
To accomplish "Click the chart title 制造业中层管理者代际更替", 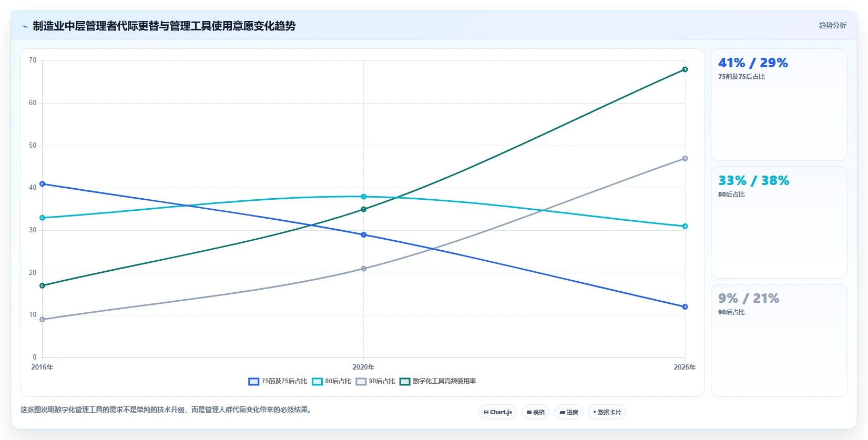I will click(x=164, y=26).
